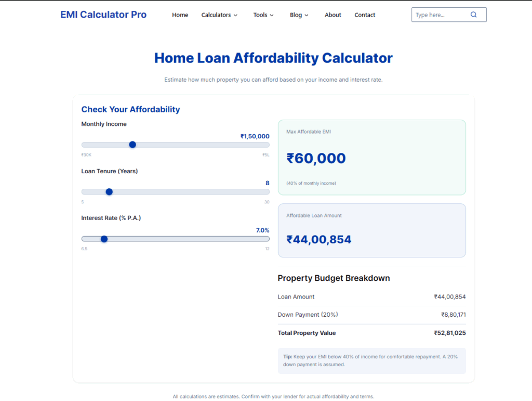This screenshot has width=532, height=401.
Task: Open the Contact page
Action: 364,15
